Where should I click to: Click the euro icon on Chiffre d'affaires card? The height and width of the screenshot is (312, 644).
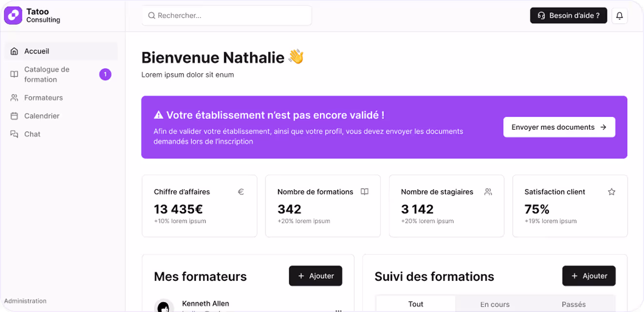point(241,192)
